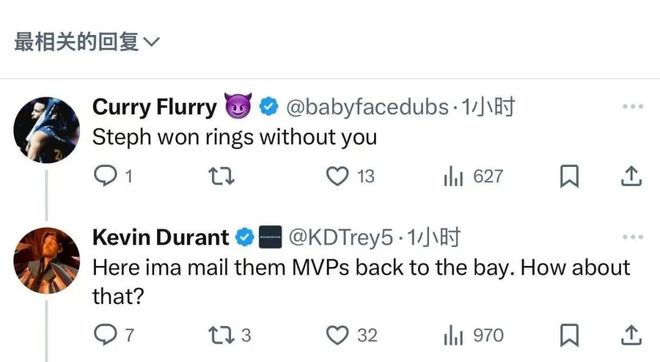Open the @babyfacedubs handle link
Screen dimensions: 660x362
367,107
